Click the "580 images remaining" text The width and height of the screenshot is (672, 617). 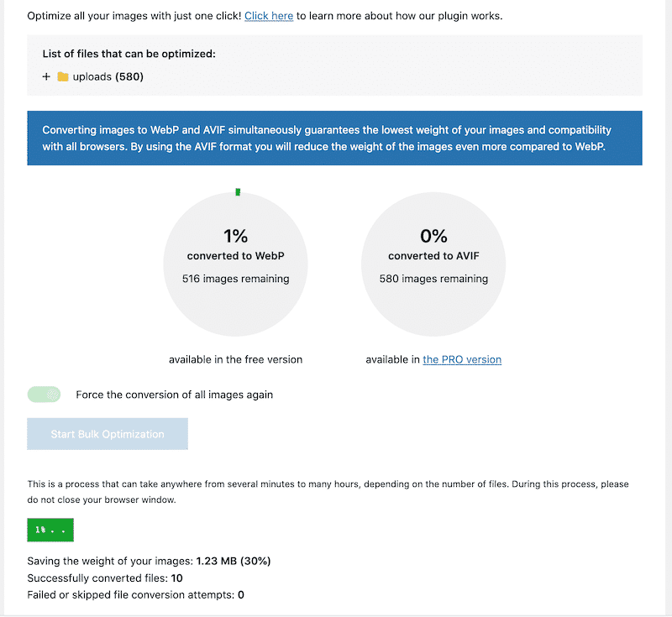(433, 279)
